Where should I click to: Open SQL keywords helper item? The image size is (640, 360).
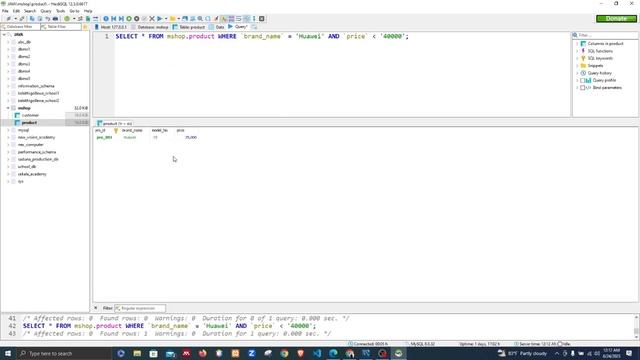(600, 58)
